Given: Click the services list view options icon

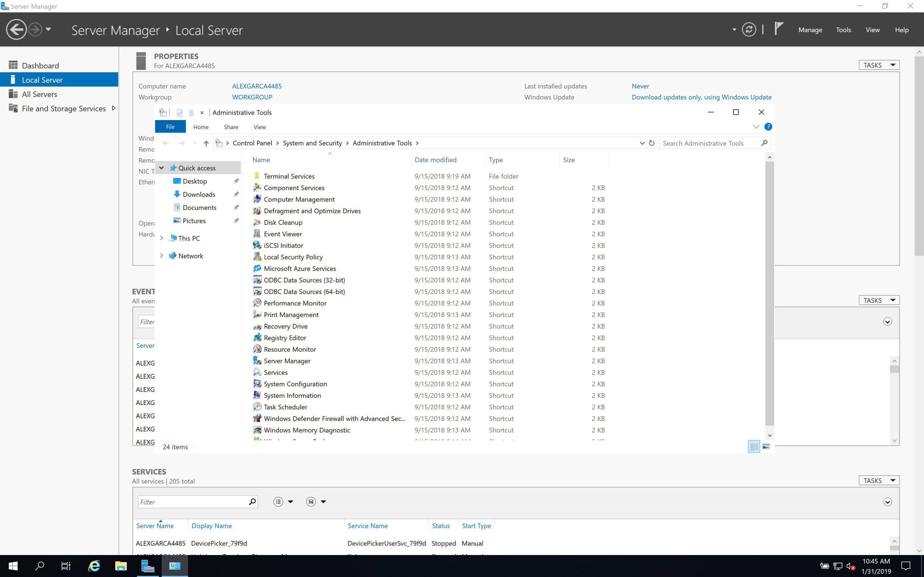Looking at the screenshot, I should 278,502.
